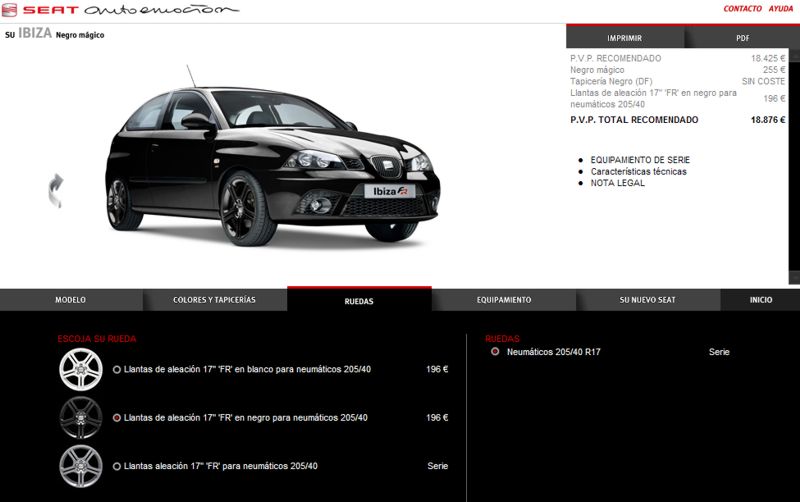Click 'P.V.P. TOTAL RECOMENDADO' line

point(678,120)
